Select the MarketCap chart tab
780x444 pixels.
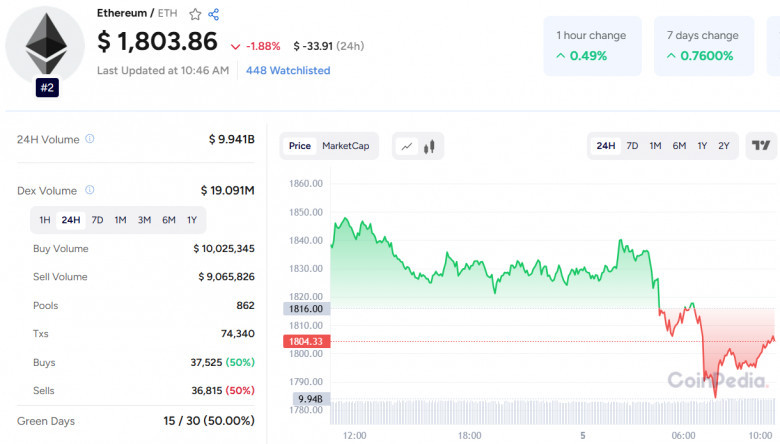coord(346,146)
